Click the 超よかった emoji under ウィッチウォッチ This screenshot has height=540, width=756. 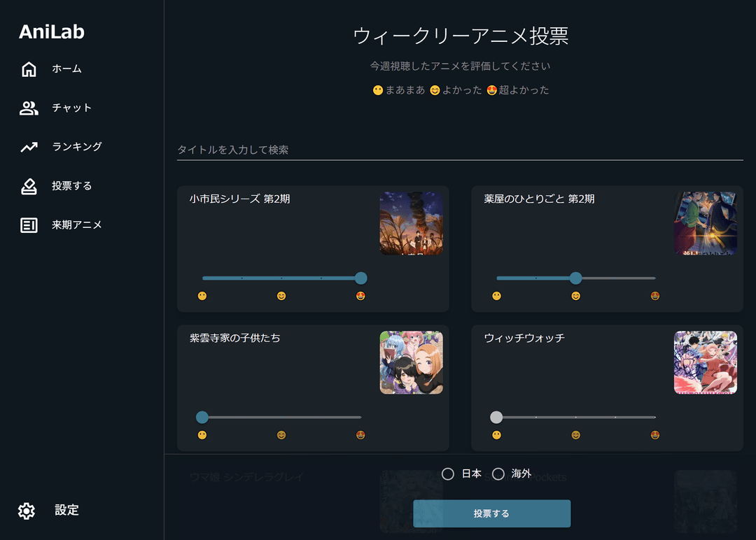pyautogui.click(x=654, y=435)
